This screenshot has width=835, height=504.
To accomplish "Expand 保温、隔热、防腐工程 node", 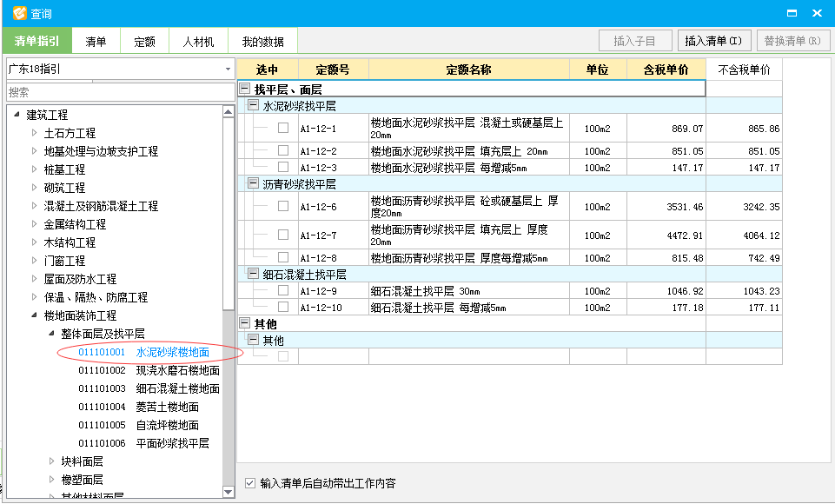I will click(34, 296).
